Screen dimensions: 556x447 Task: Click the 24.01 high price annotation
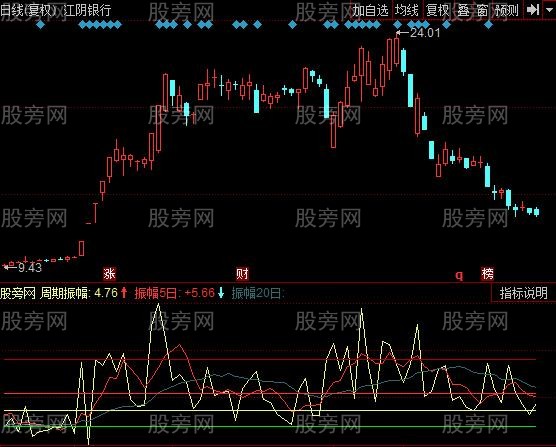coord(425,33)
